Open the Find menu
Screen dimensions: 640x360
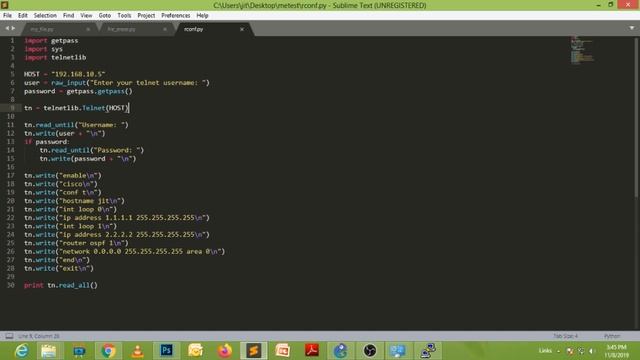(x=68, y=16)
